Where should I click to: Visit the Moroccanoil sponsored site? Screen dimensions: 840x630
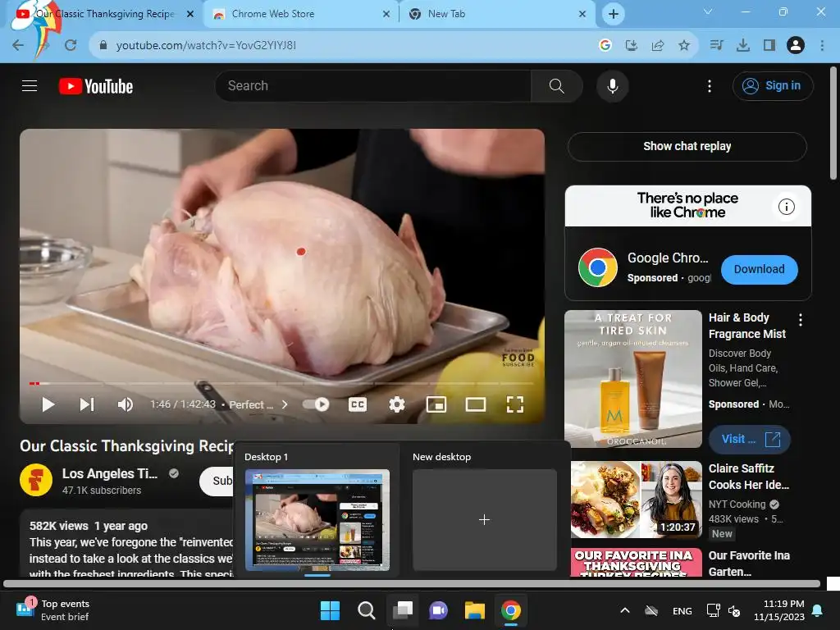point(750,440)
